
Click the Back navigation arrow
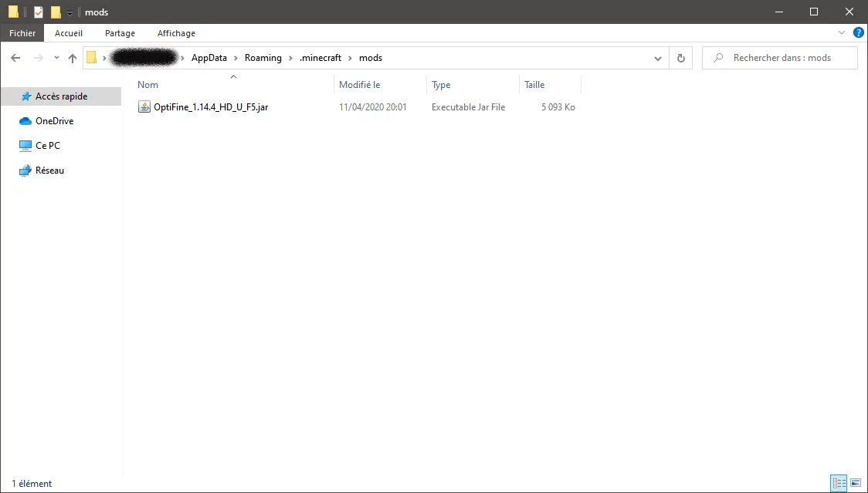point(15,58)
